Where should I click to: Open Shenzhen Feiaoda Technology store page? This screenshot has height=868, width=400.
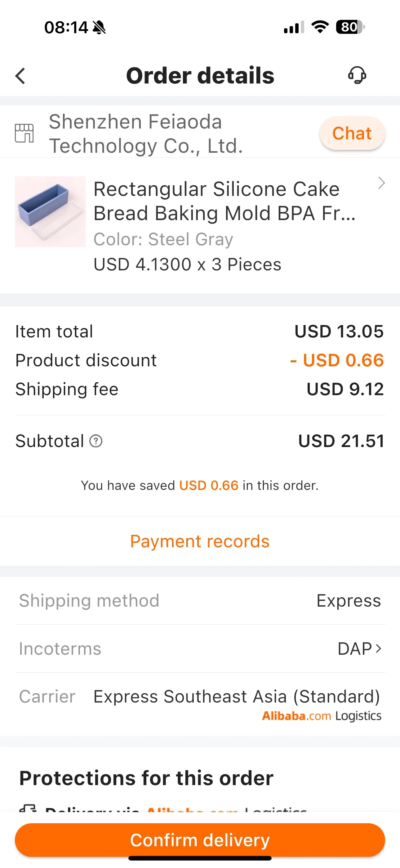coord(145,133)
